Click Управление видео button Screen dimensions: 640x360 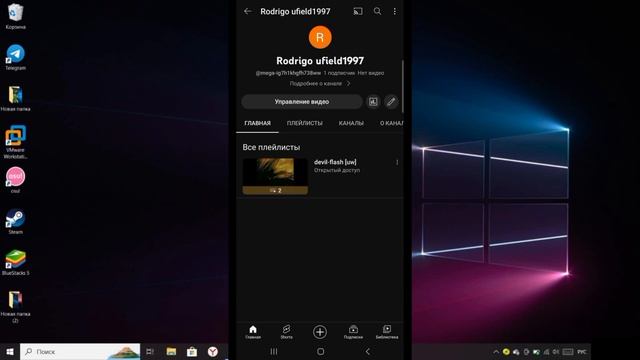pos(302,102)
